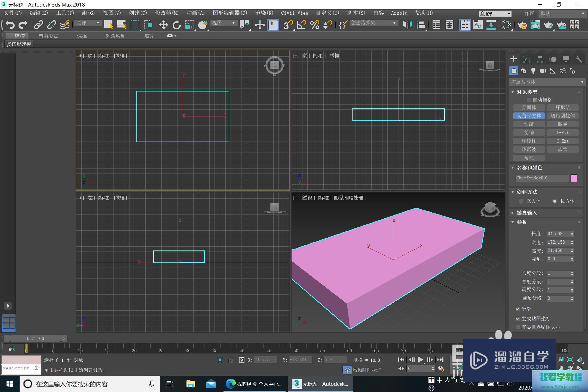This screenshot has height=392, width=588.
Task: Switch to the 自由形式 ribbon tab
Action: pos(48,36)
